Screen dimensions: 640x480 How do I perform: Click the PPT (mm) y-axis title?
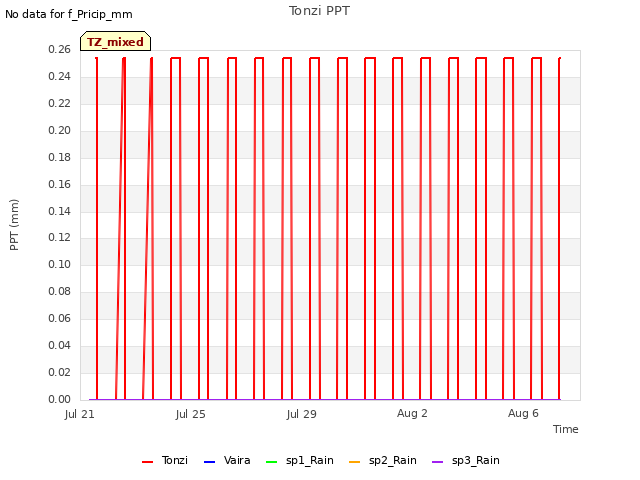(14, 224)
